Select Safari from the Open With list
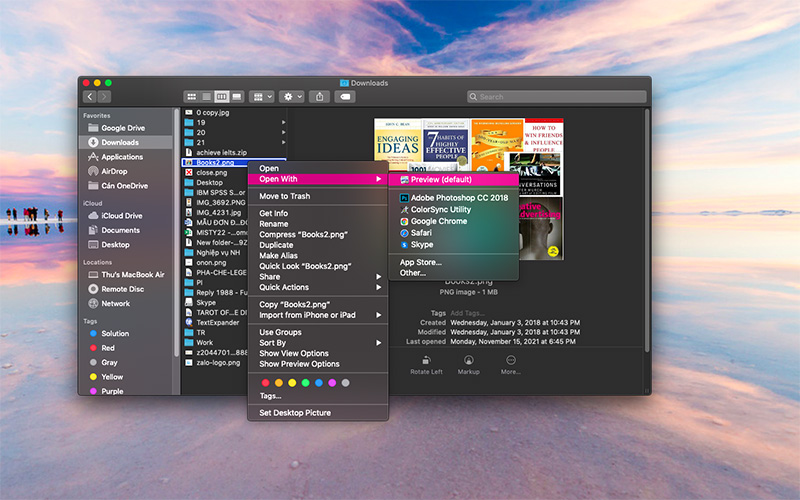 (420, 233)
